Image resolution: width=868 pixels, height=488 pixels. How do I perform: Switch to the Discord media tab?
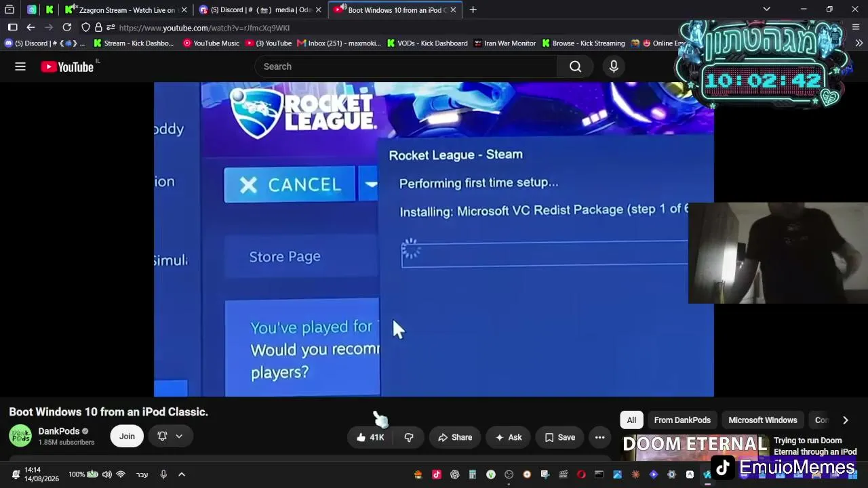click(x=261, y=9)
